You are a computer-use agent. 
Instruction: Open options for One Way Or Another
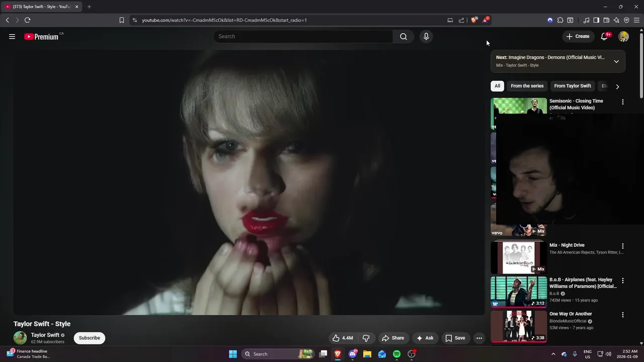tap(622, 315)
